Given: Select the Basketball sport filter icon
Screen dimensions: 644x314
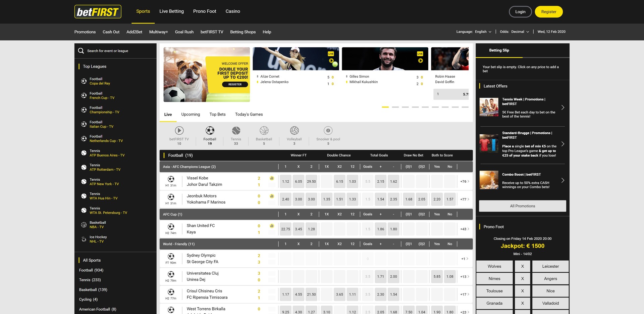Looking at the screenshot, I should point(264,130).
